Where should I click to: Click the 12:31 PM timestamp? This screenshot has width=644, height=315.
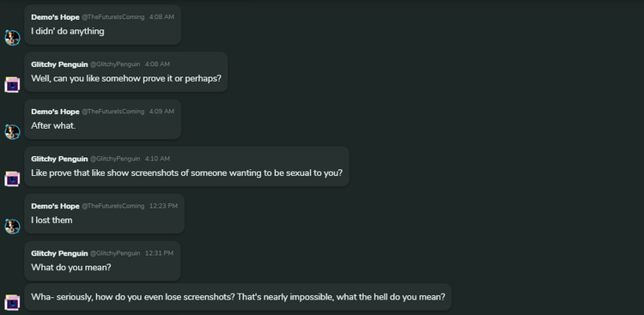160,253
